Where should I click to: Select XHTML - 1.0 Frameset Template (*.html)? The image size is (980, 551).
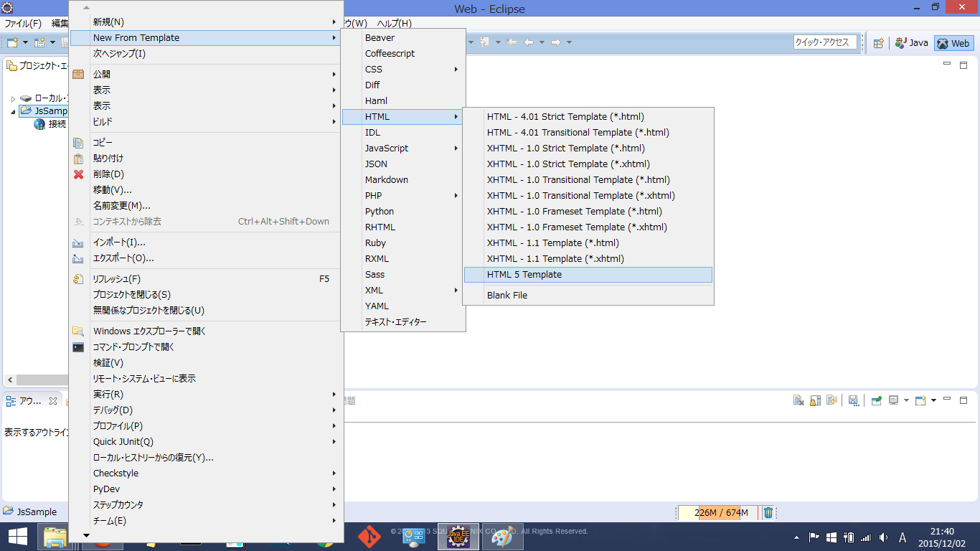pos(588,211)
